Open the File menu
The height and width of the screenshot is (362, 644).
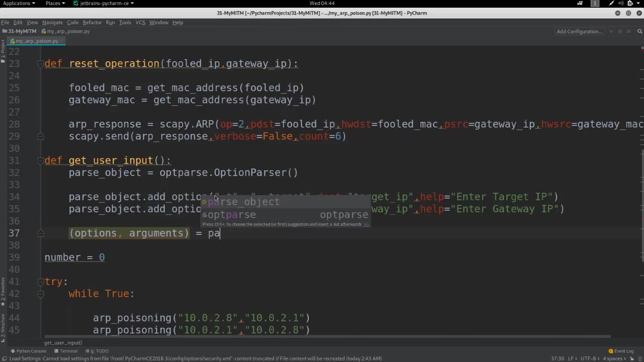tap(5, 22)
